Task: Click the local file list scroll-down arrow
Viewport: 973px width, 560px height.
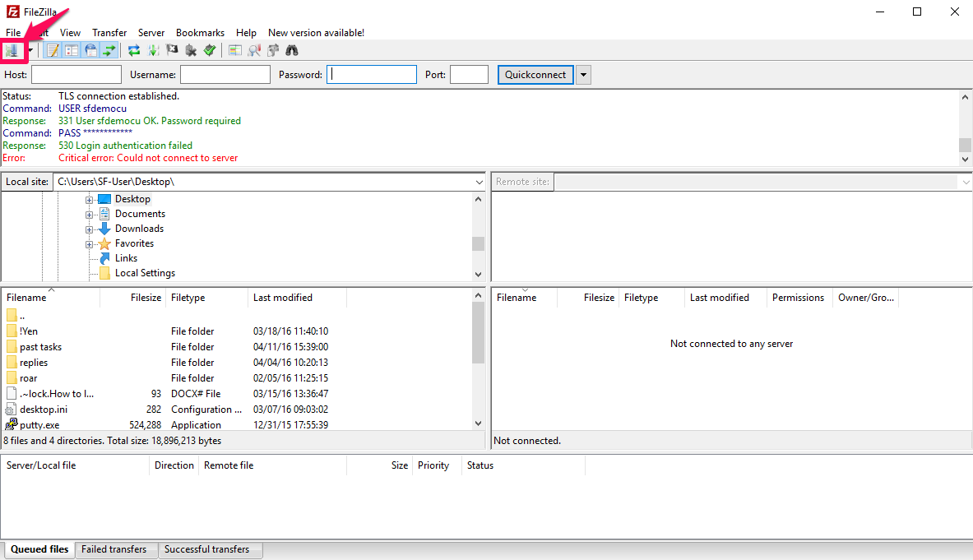Action: [478, 423]
